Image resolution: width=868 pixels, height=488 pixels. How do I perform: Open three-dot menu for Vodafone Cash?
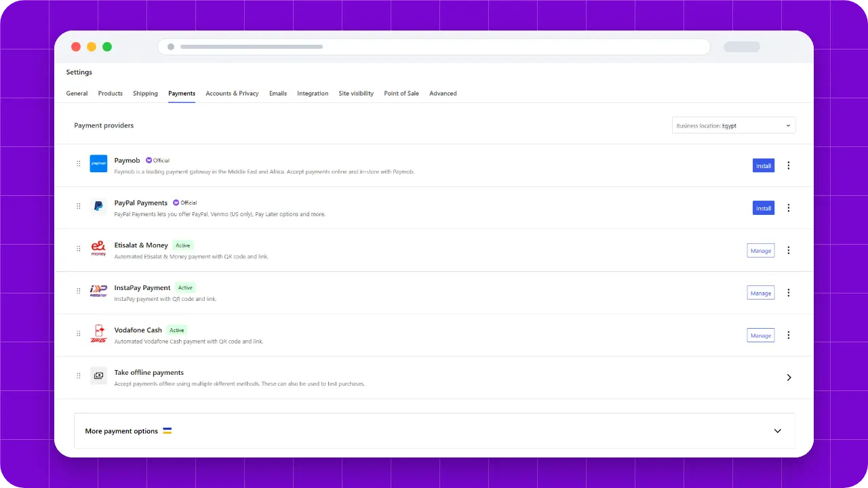coord(788,335)
